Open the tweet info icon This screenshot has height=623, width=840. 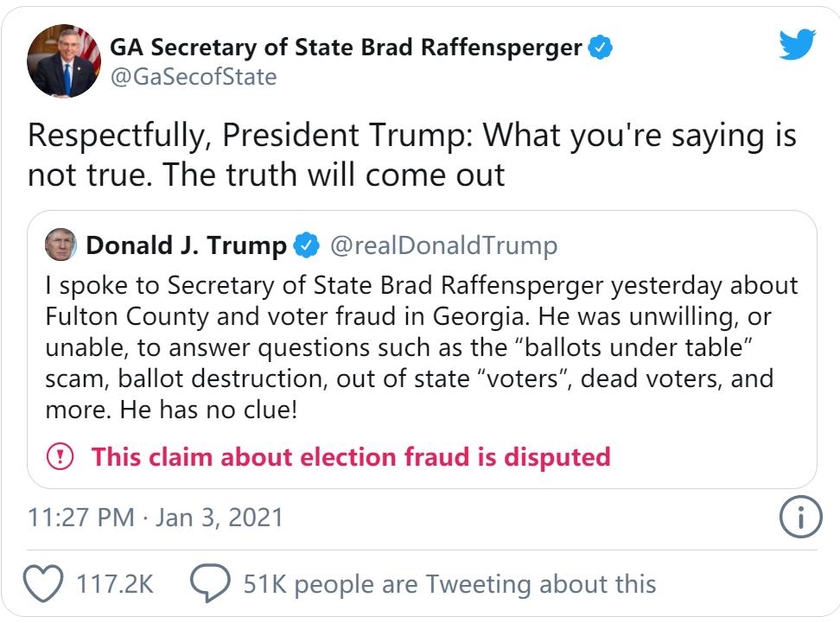(x=799, y=518)
